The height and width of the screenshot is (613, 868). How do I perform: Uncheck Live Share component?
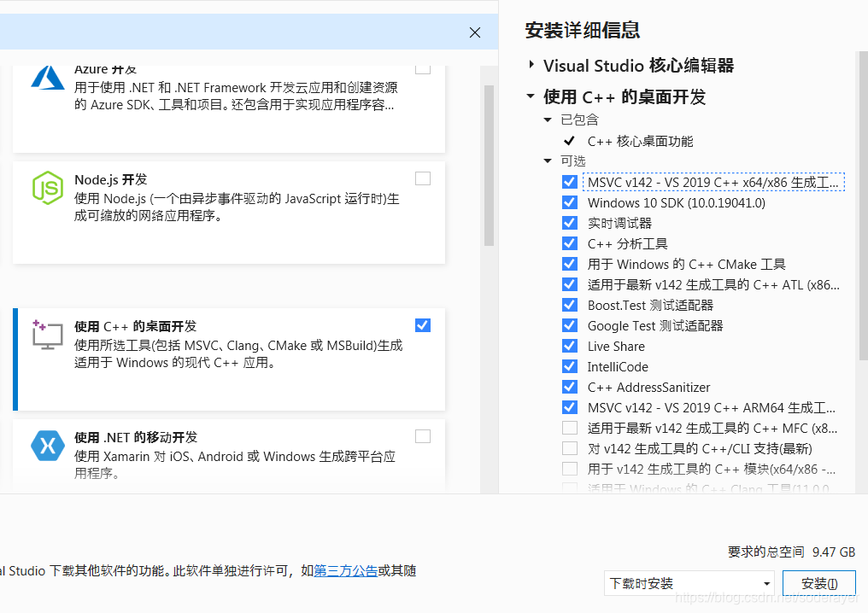click(570, 346)
